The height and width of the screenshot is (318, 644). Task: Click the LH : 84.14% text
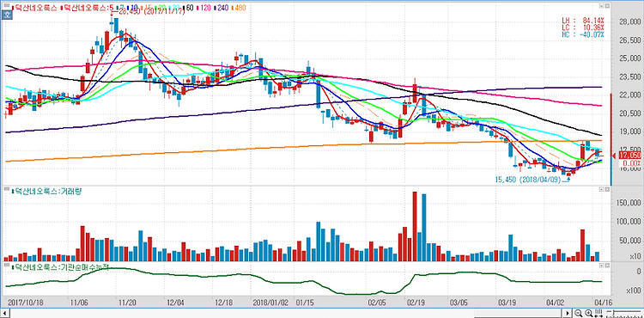click(x=583, y=21)
